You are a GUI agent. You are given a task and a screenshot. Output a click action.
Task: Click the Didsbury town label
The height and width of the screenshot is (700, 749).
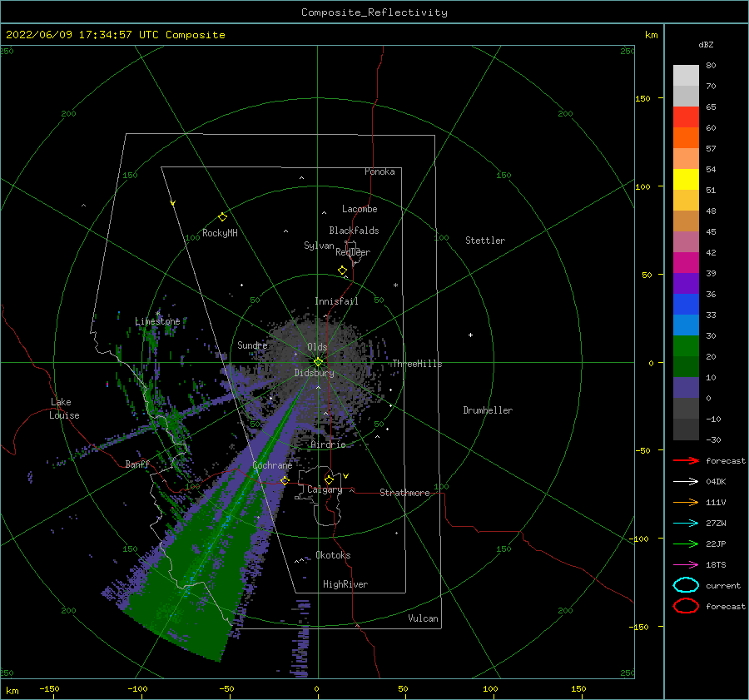click(x=314, y=373)
